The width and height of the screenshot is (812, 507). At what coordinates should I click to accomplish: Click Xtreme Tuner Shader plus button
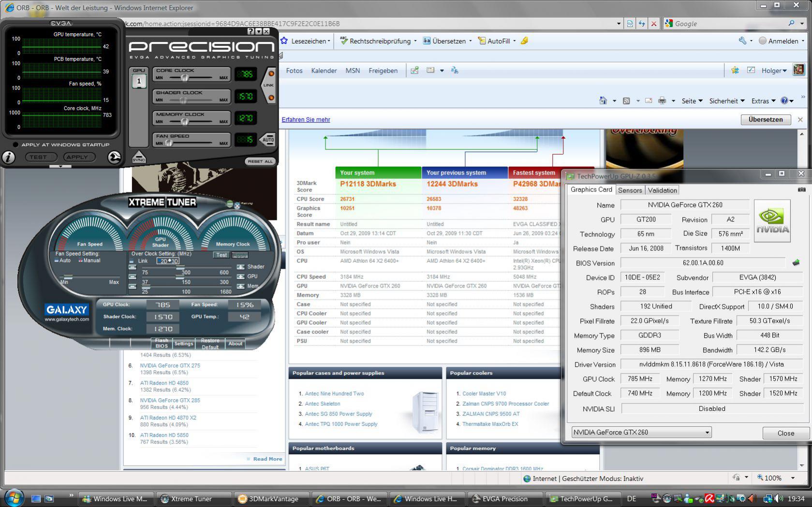pos(240,267)
